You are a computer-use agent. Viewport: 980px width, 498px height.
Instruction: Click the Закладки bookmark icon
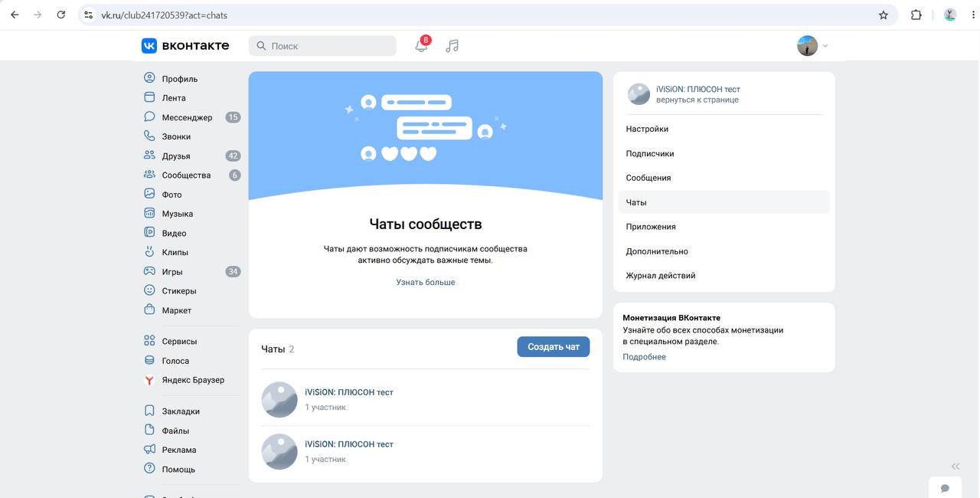tap(149, 411)
